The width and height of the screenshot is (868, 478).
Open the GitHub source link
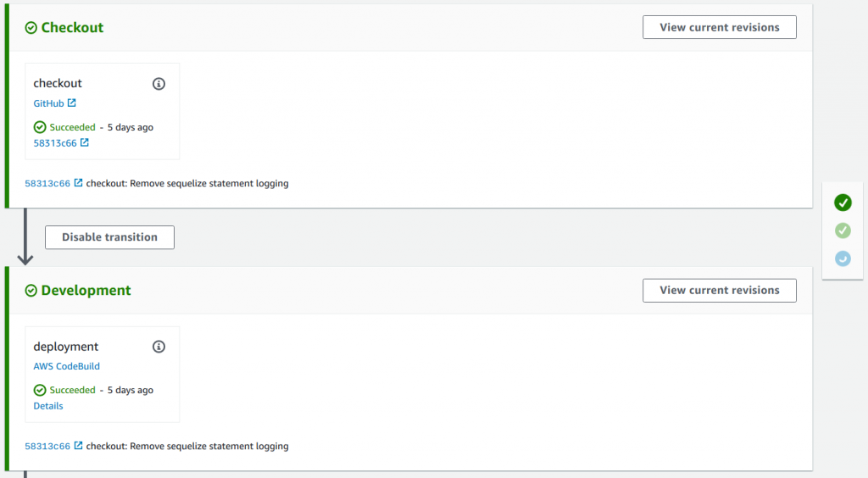(x=48, y=103)
